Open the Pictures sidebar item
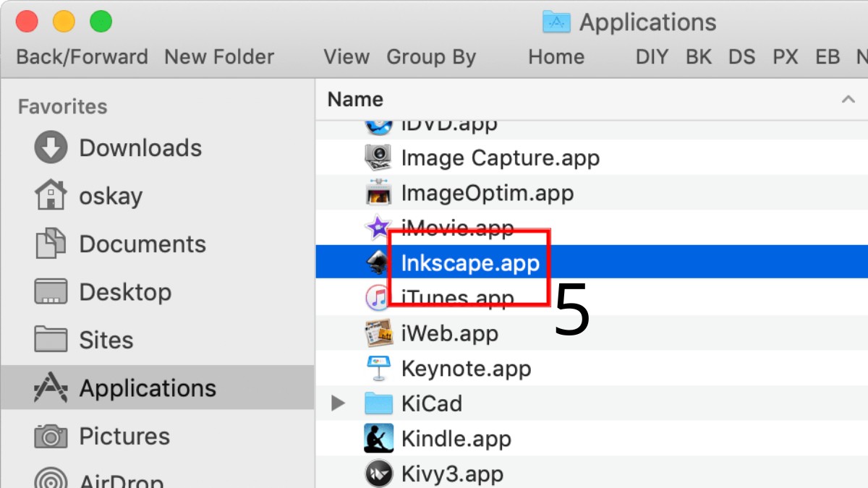868x488 pixels. click(124, 437)
